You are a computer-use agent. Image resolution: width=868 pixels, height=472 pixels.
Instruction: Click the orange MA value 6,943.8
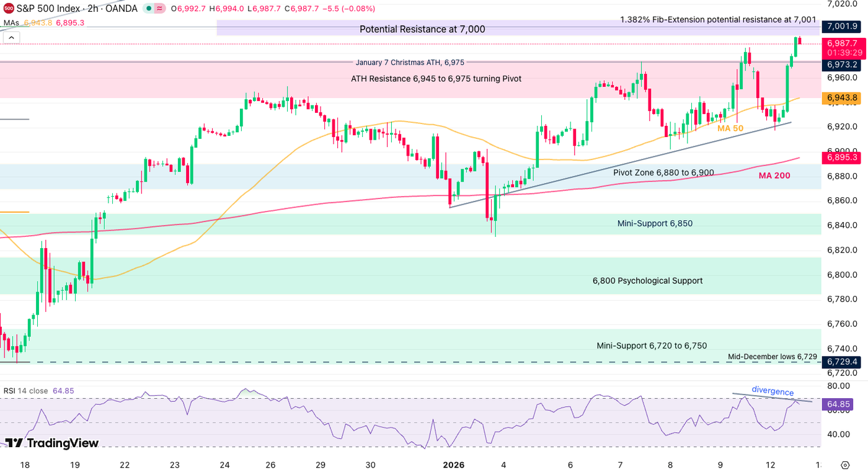click(37, 22)
